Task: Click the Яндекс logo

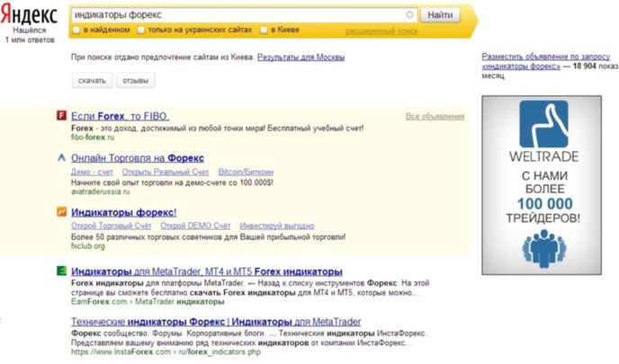Action: pyautogui.click(x=29, y=15)
